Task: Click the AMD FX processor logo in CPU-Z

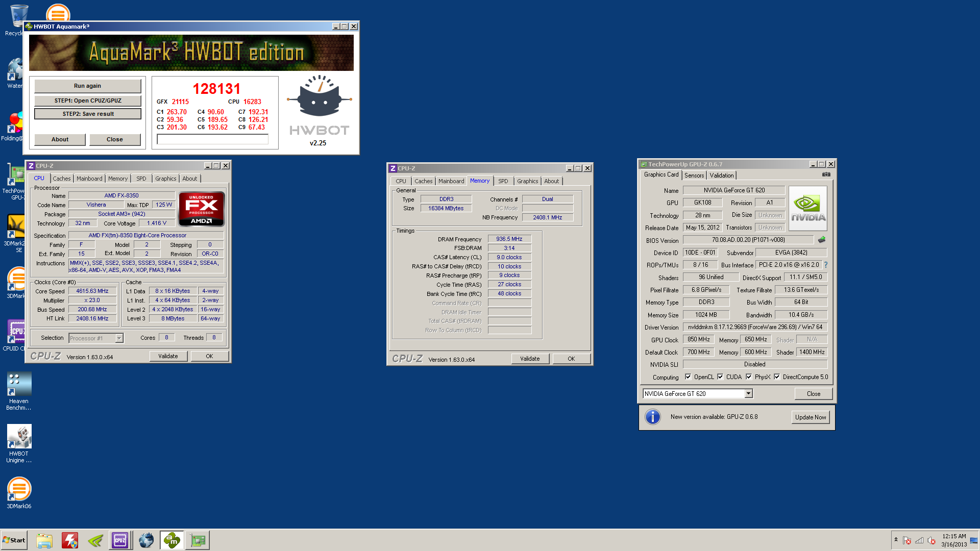Action: tap(202, 209)
